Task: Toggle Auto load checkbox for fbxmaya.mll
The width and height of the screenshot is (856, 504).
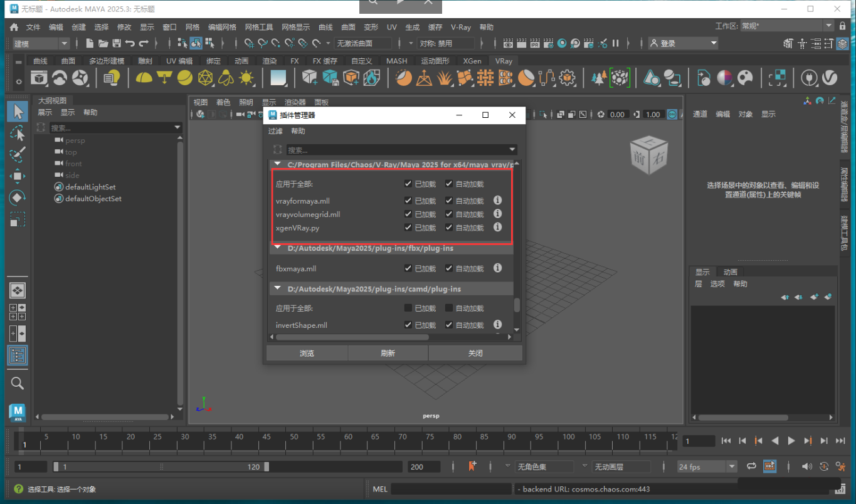Action: click(x=449, y=268)
